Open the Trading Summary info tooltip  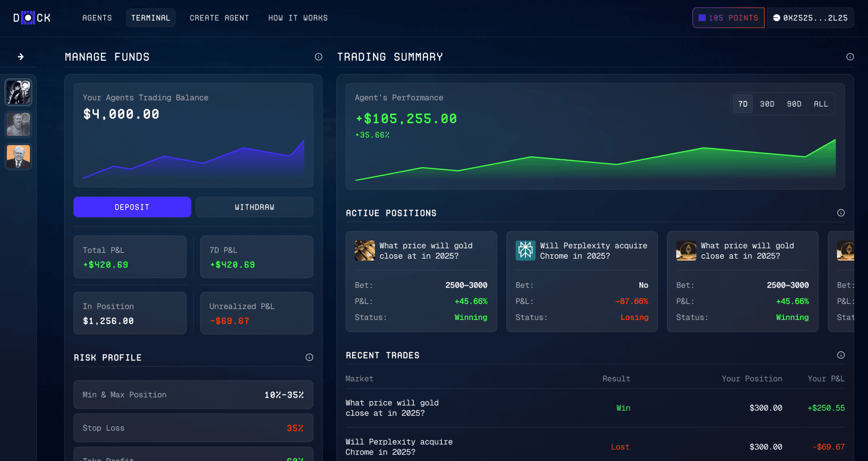tap(850, 57)
